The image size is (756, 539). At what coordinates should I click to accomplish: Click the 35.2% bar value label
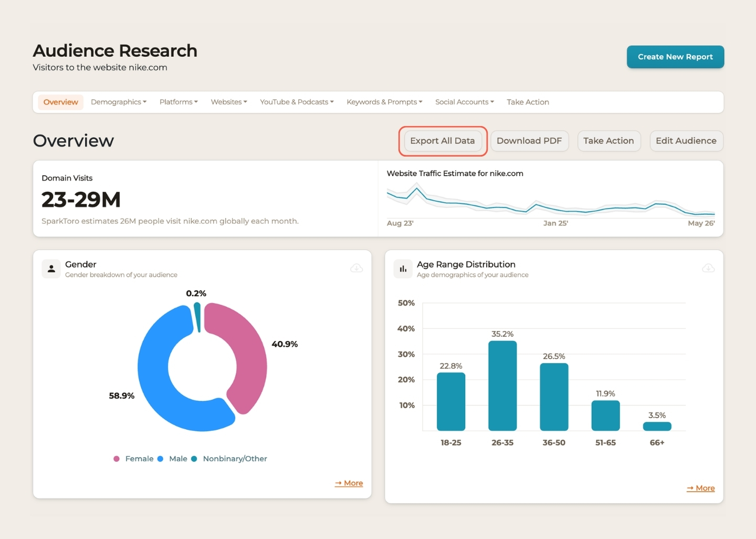(502, 334)
